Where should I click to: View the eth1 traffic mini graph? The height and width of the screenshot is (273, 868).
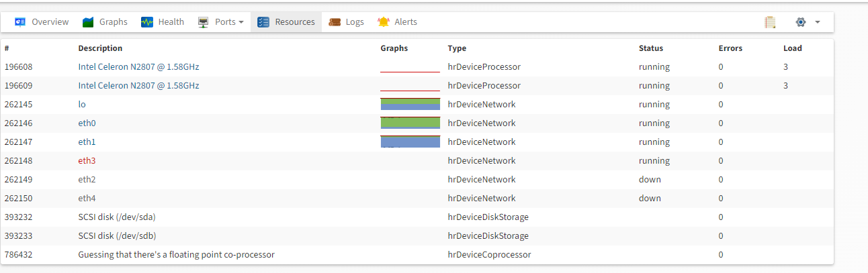[410, 142]
